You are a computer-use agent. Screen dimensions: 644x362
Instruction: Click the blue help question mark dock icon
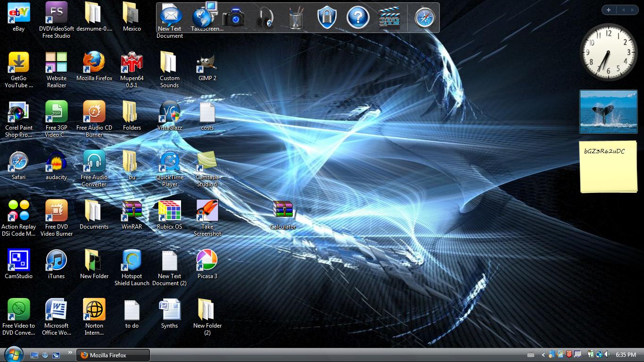pos(358,18)
